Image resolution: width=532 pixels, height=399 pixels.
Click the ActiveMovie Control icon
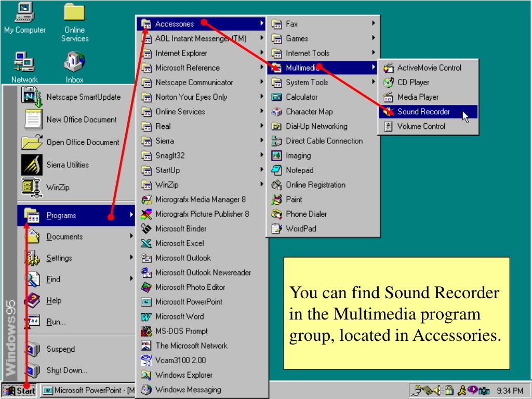[388, 68]
